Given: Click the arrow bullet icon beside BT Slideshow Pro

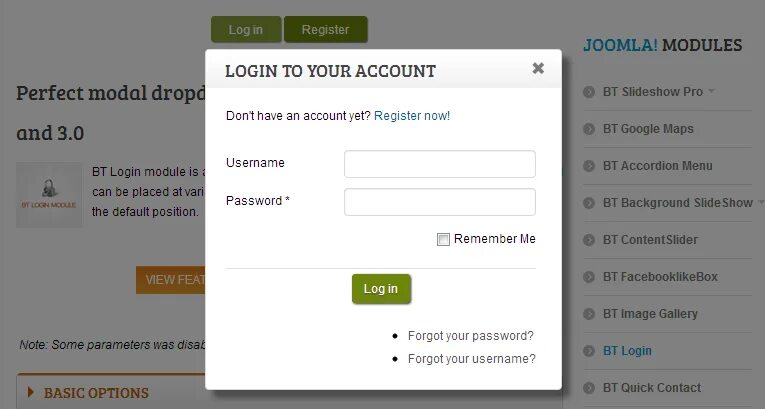Looking at the screenshot, I should point(589,92).
